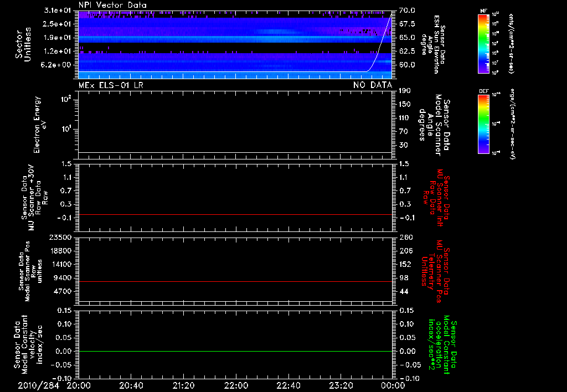Click the 20:00 time axis label

pyautogui.click(x=79, y=385)
